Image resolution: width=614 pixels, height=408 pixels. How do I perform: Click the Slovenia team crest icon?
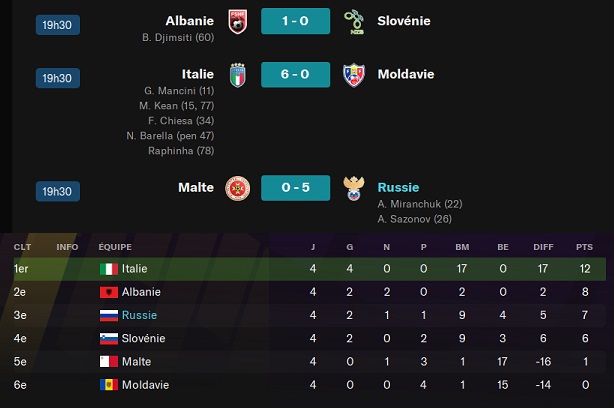coord(353,21)
